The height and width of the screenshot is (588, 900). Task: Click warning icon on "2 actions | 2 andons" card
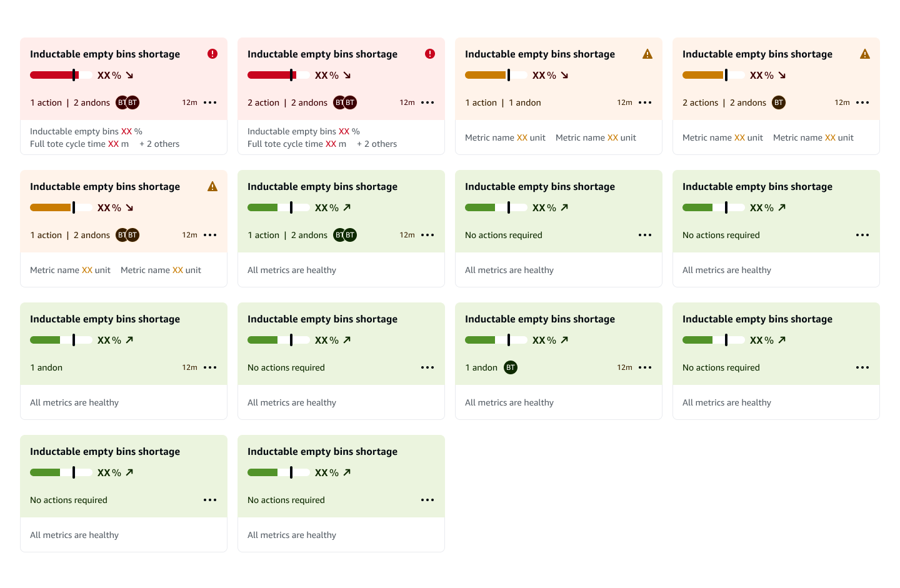pyautogui.click(x=865, y=54)
